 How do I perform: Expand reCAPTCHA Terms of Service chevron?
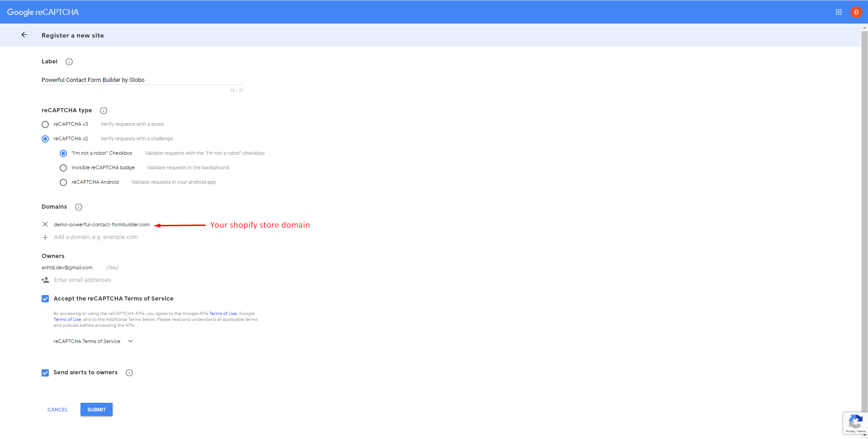(131, 341)
